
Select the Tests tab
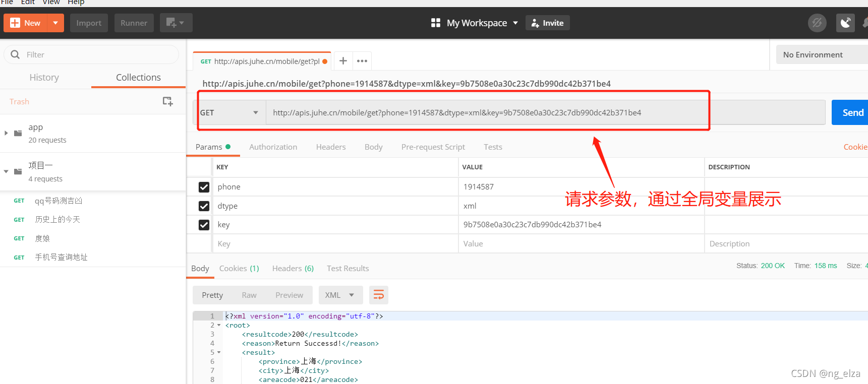click(x=493, y=147)
